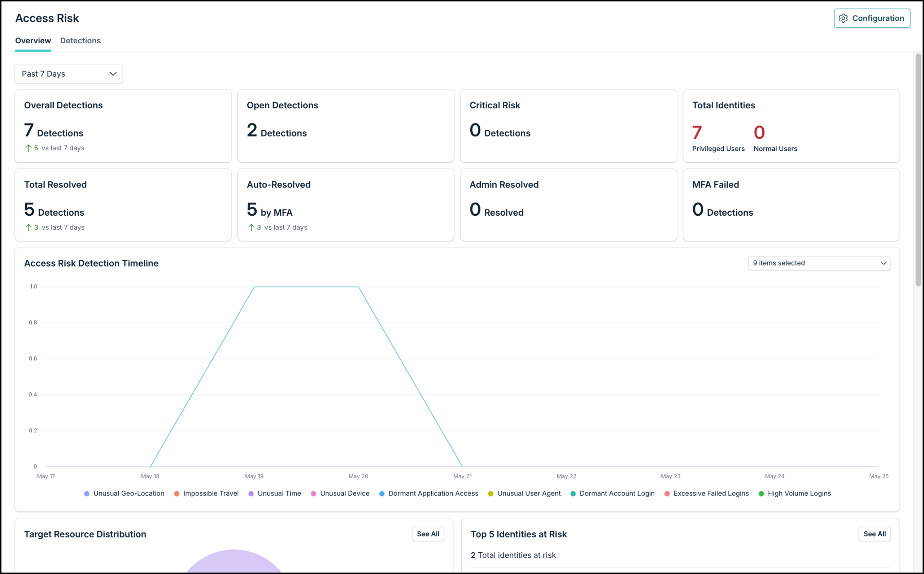Viewport: 924px width, 574px height.
Task: Click the May 22 axis label
Action: 566,476
